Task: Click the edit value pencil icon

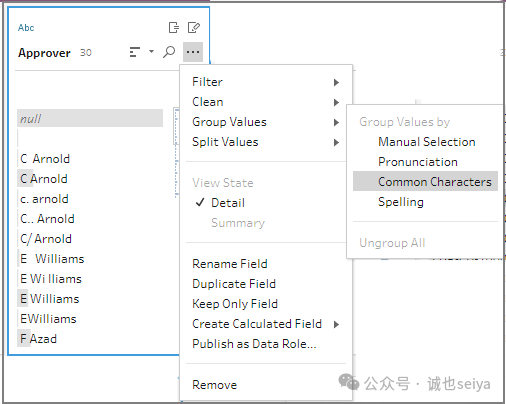Action: tap(194, 27)
